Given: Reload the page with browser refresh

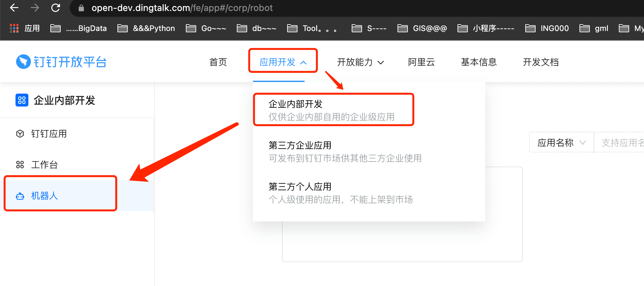Looking at the screenshot, I should (55, 8).
